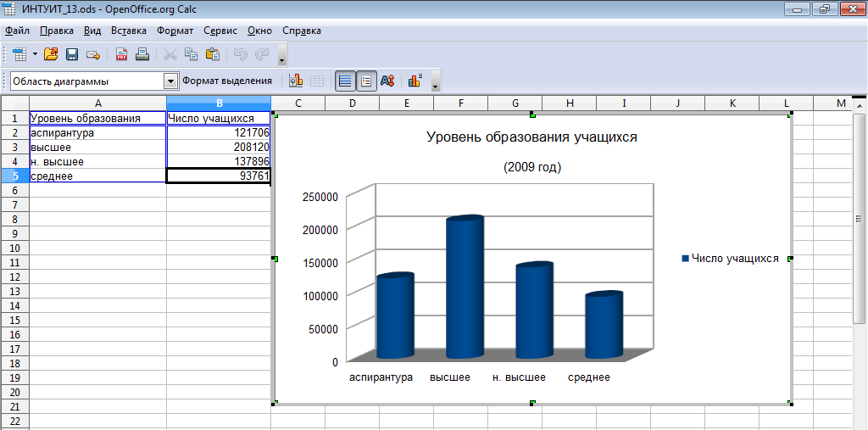The height and width of the screenshot is (430, 868).
Task: Export directly as PDF icon
Action: pos(121,53)
